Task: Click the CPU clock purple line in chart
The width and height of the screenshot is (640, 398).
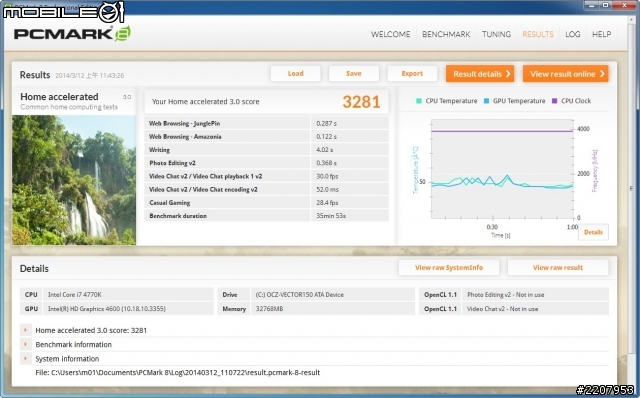Action: [502, 131]
